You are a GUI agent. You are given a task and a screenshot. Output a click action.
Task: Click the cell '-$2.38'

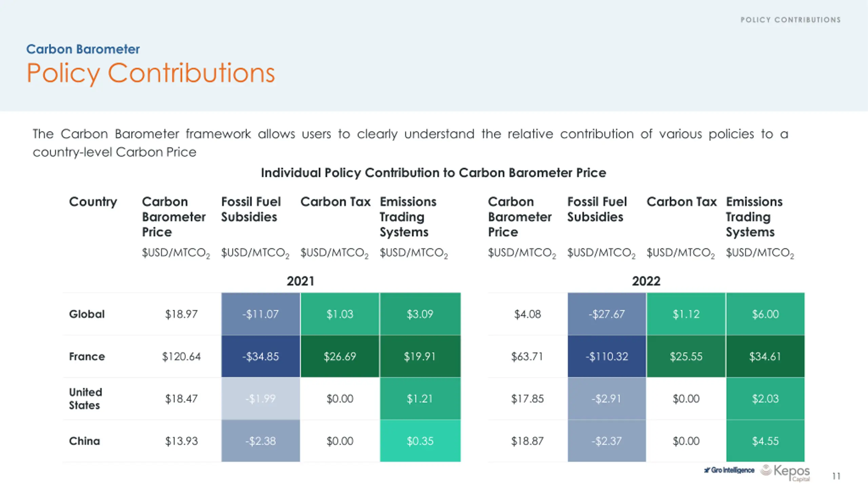pos(260,441)
